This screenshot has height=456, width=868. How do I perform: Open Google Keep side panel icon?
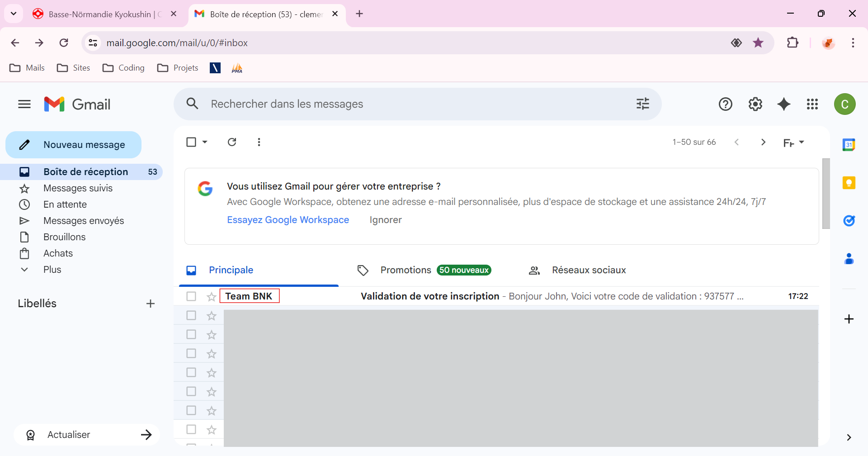tap(849, 183)
